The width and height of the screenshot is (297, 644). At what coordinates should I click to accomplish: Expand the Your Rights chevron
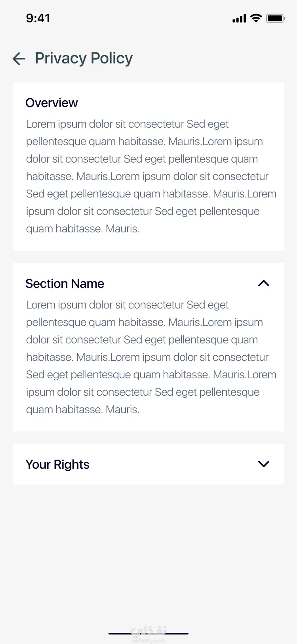tap(264, 464)
